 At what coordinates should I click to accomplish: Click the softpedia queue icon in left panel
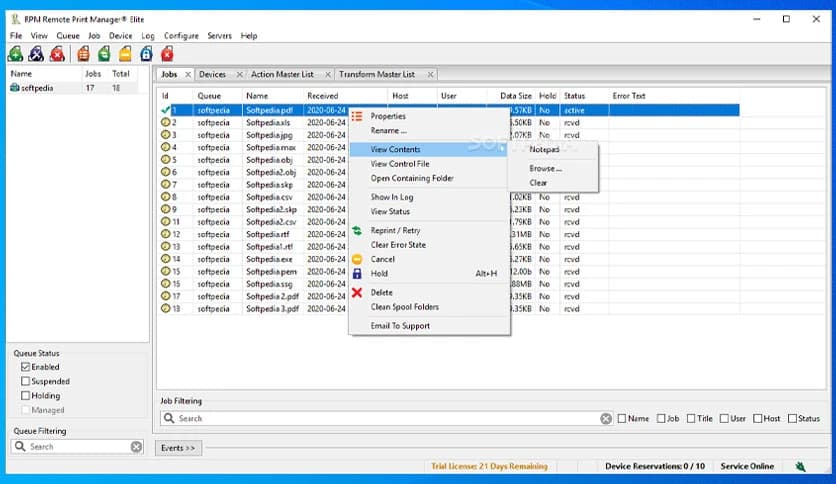point(15,88)
